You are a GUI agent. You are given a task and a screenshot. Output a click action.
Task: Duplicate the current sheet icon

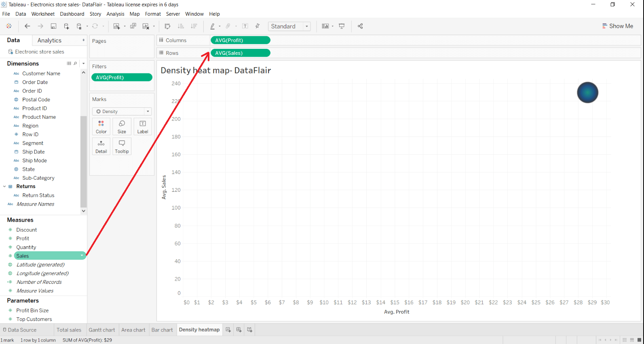click(133, 26)
